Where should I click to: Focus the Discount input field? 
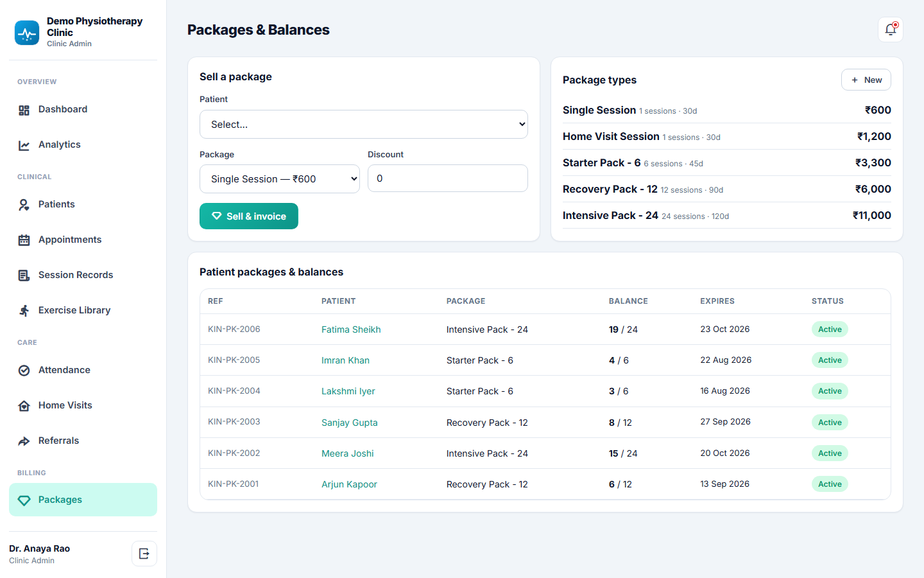[448, 178]
